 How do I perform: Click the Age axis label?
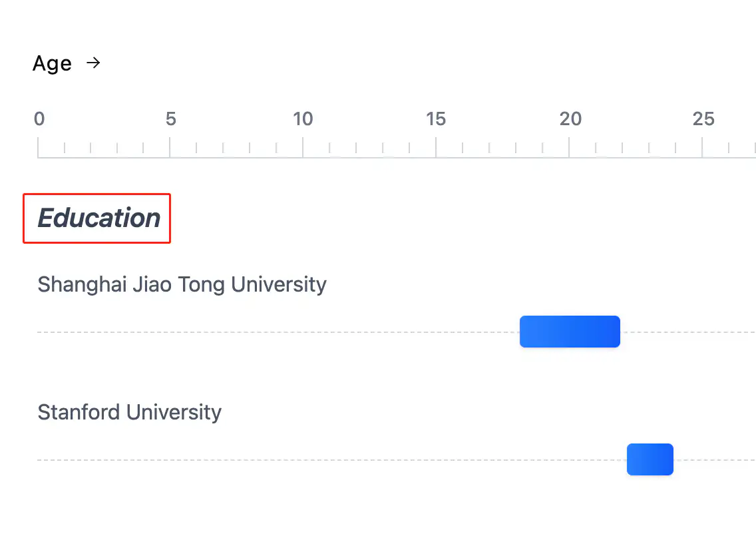click(52, 64)
